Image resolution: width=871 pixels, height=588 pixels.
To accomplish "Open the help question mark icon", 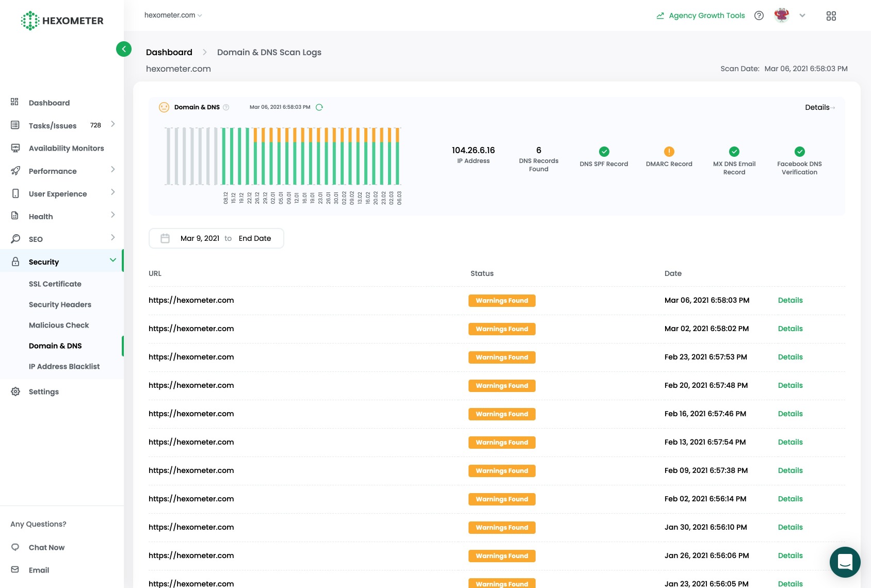I will point(759,15).
